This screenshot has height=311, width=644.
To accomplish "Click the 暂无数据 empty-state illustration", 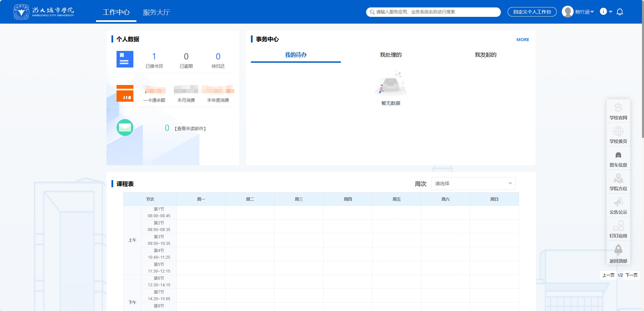I will click(391, 84).
